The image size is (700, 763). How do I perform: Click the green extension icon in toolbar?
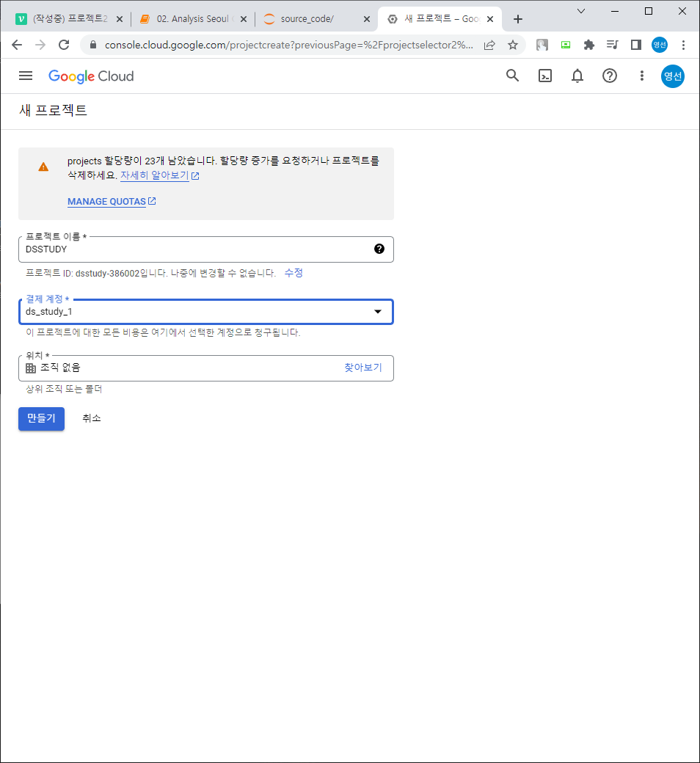(566, 45)
